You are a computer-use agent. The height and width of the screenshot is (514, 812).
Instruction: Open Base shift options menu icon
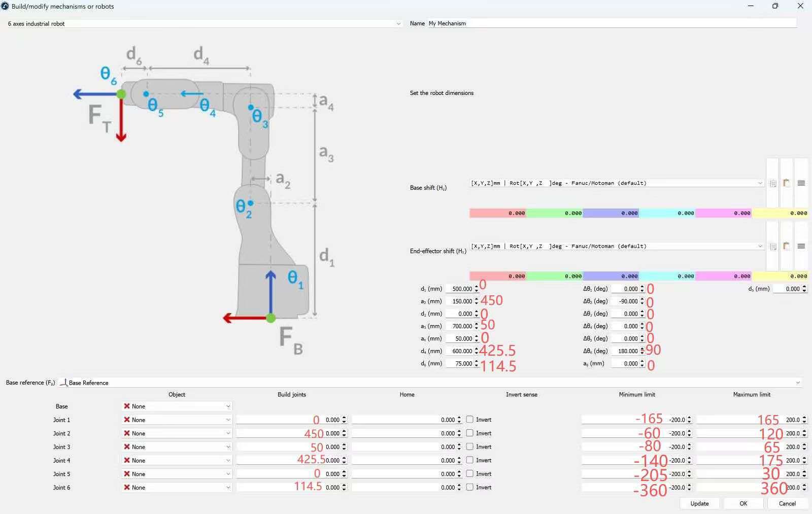(x=801, y=183)
